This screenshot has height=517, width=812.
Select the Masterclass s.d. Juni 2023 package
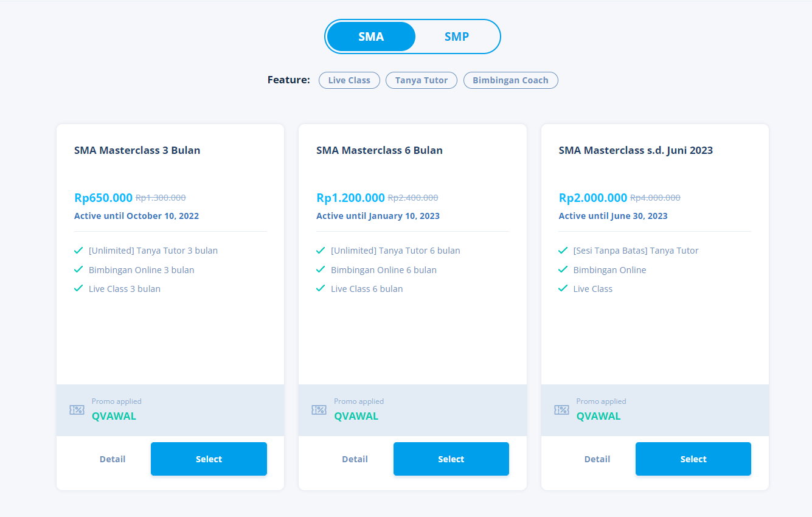(x=693, y=459)
